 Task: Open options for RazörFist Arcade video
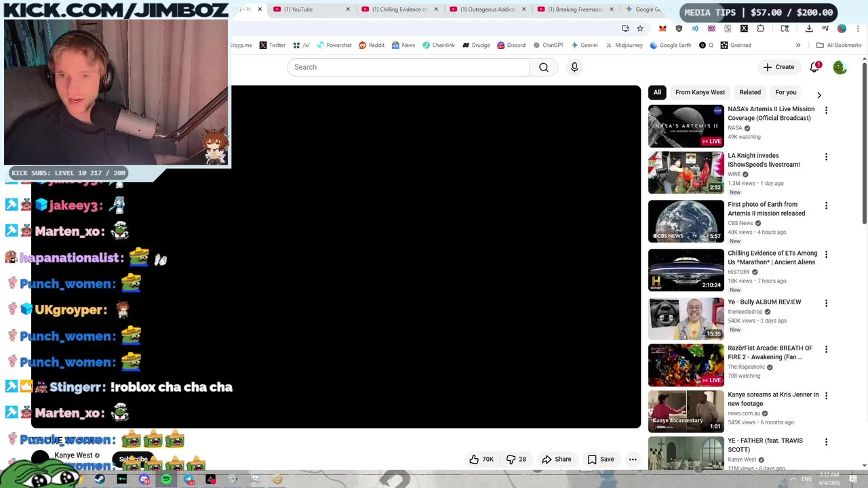click(x=826, y=350)
